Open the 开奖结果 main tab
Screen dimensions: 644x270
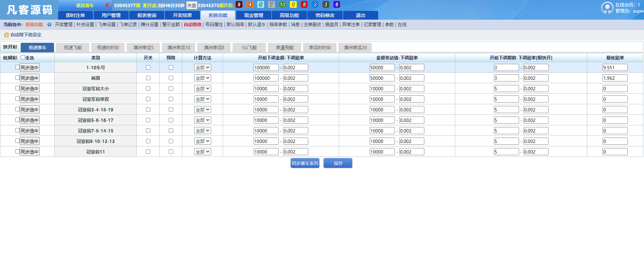182,15
